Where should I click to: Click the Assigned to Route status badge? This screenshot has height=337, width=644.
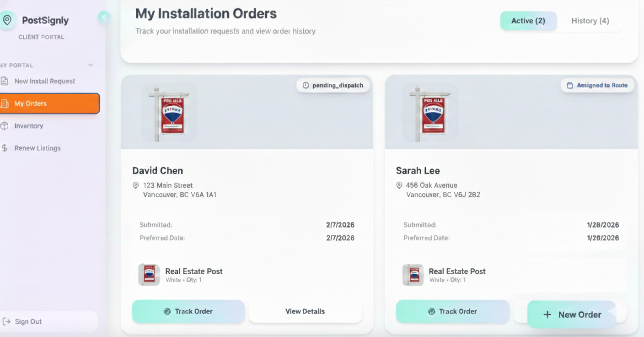click(x=597, y=85)
